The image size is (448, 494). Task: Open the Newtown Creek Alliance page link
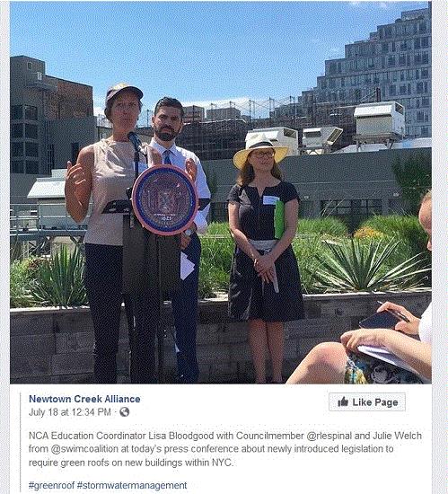pyautogui.click(x=84, y=399)
